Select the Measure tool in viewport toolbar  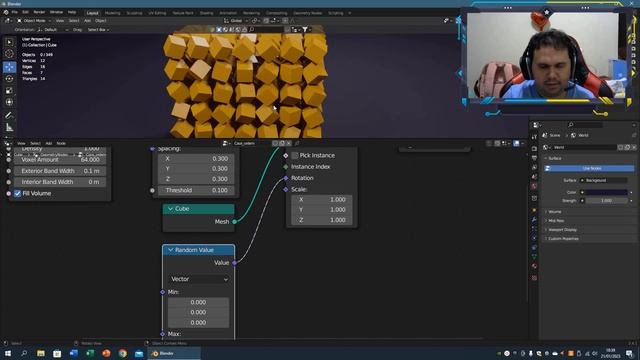(9, 128)
